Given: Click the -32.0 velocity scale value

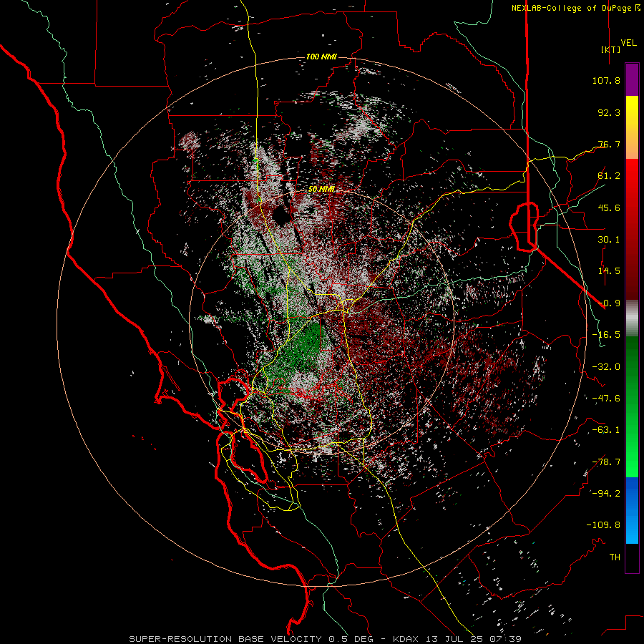Looking at the screenshot, I should [x=606, y=367].
